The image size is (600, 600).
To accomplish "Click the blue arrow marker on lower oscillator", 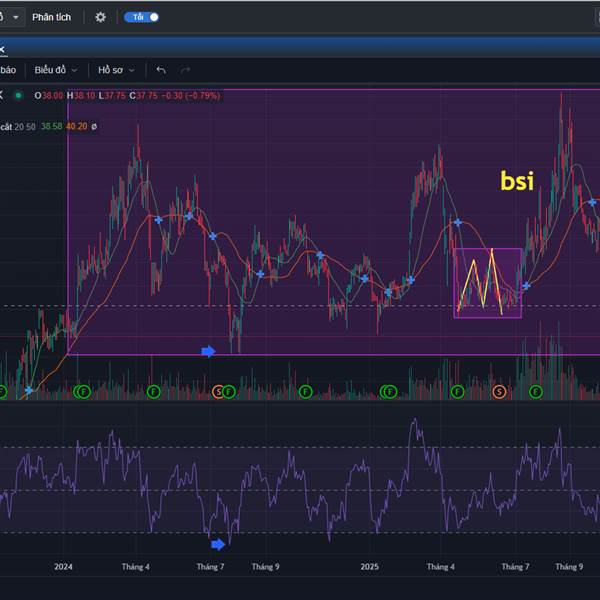I will pos(218,543).
